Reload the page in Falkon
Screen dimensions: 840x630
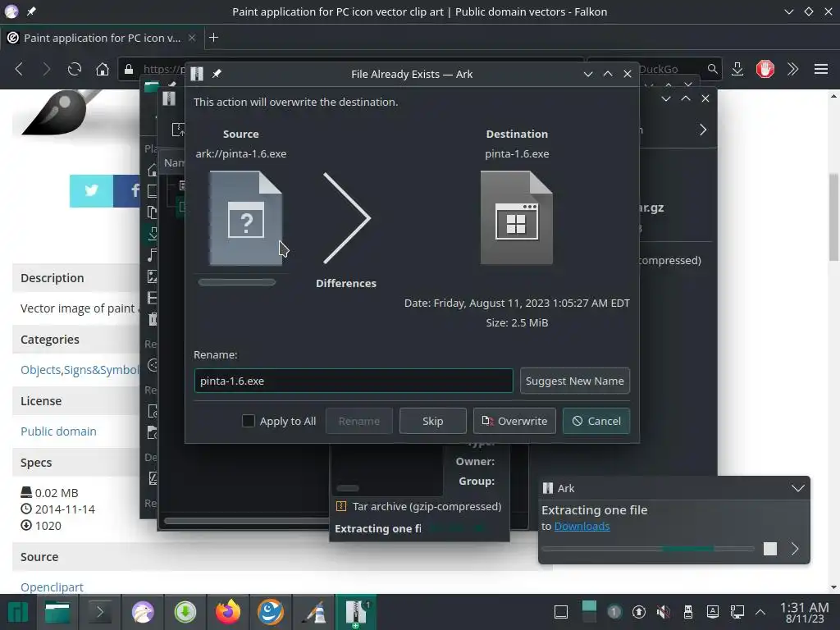pos(75,69)
